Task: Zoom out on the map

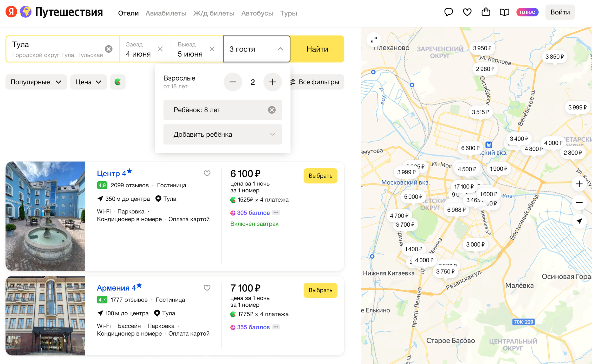Action: (x=579, y=202)
